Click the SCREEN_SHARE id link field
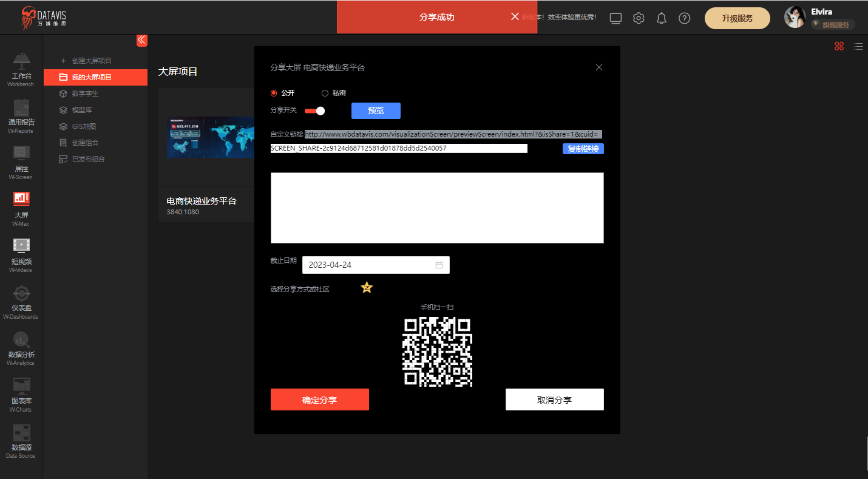The width and height of the screenshot is (868, 479). click(x=399, y=148)
